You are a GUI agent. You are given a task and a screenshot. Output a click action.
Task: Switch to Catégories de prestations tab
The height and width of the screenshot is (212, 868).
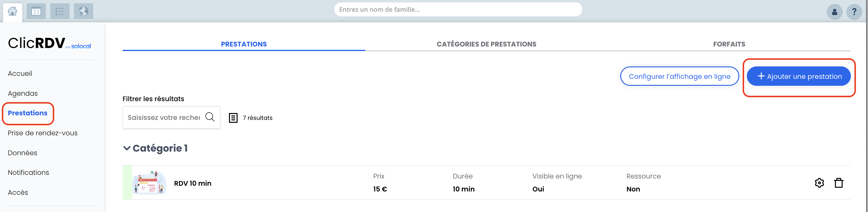486,44
